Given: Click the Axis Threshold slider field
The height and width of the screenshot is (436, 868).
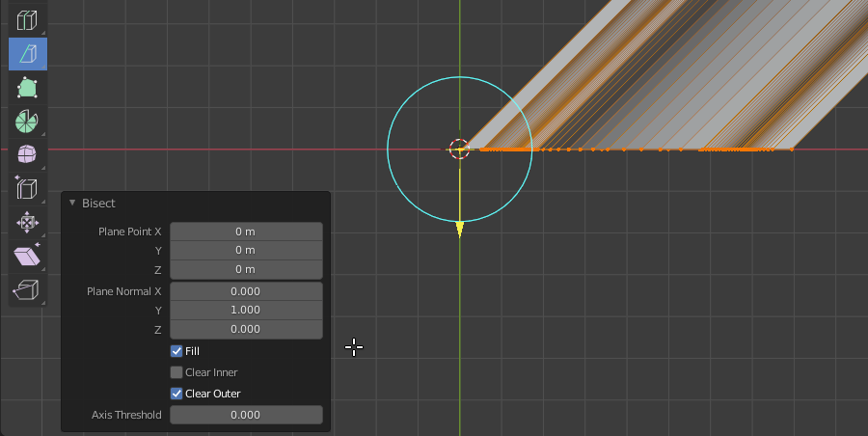Looking at the screenshot, I should [x=245, y=415].
